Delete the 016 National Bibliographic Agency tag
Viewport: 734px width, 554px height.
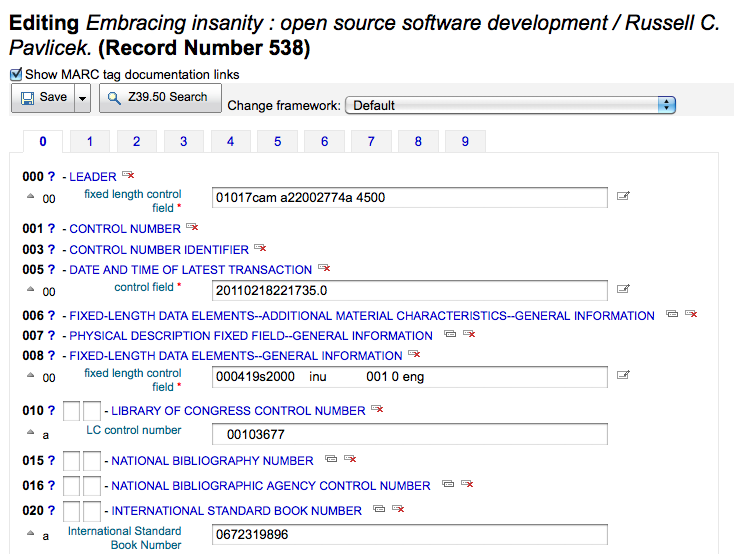tap(467, 485)
